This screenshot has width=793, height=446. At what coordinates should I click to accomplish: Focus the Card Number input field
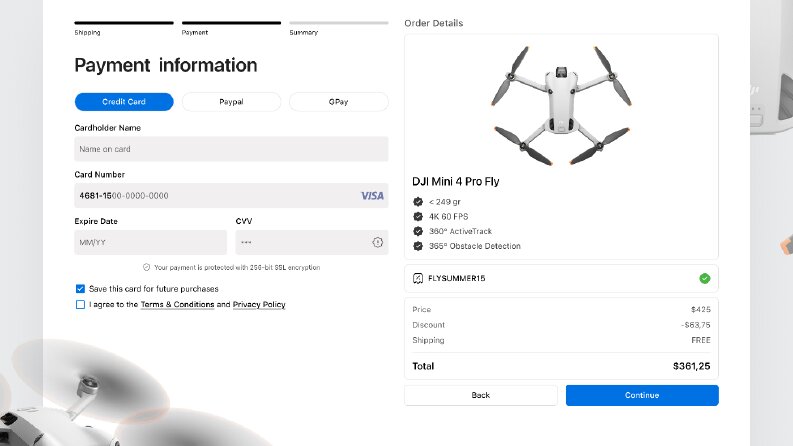[231, 196]
